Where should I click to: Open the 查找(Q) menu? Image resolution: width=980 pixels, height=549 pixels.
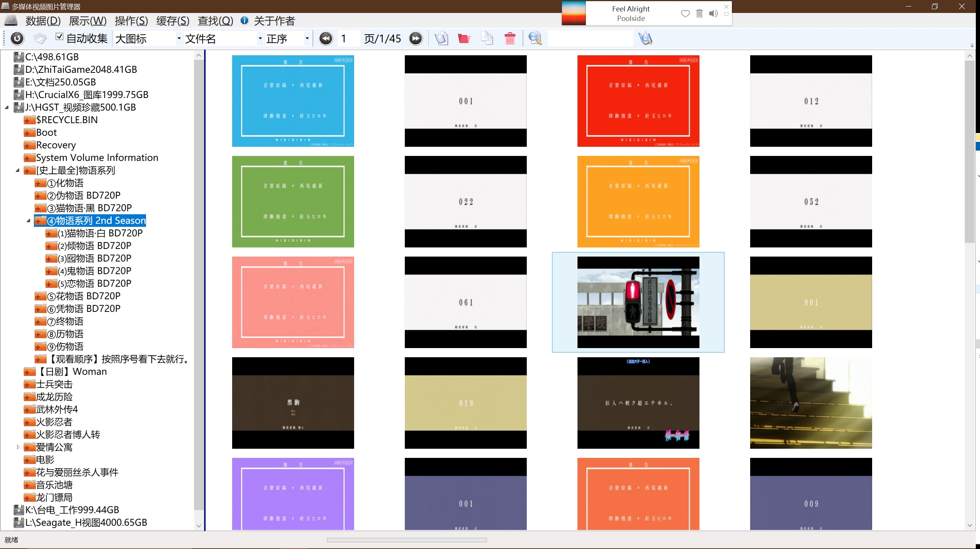[215, 21]
